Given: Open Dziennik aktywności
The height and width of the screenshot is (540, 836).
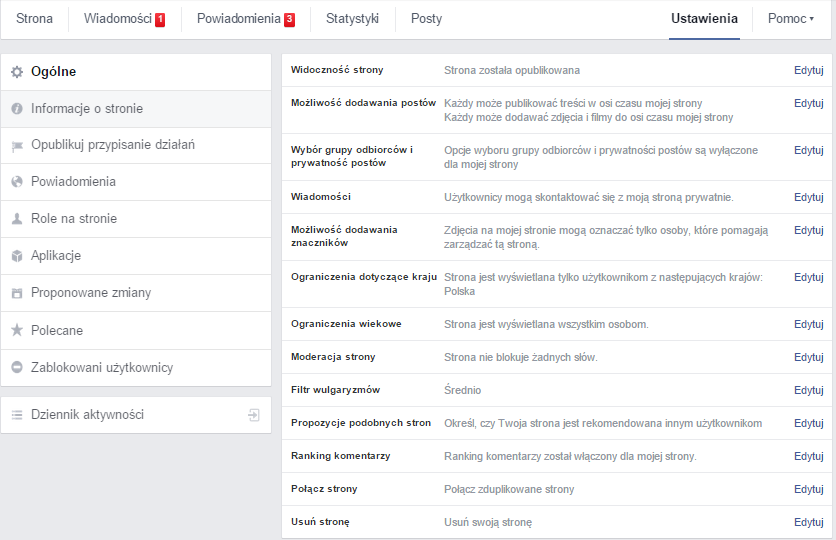Looking at the screenshot, I should [136, 415].
